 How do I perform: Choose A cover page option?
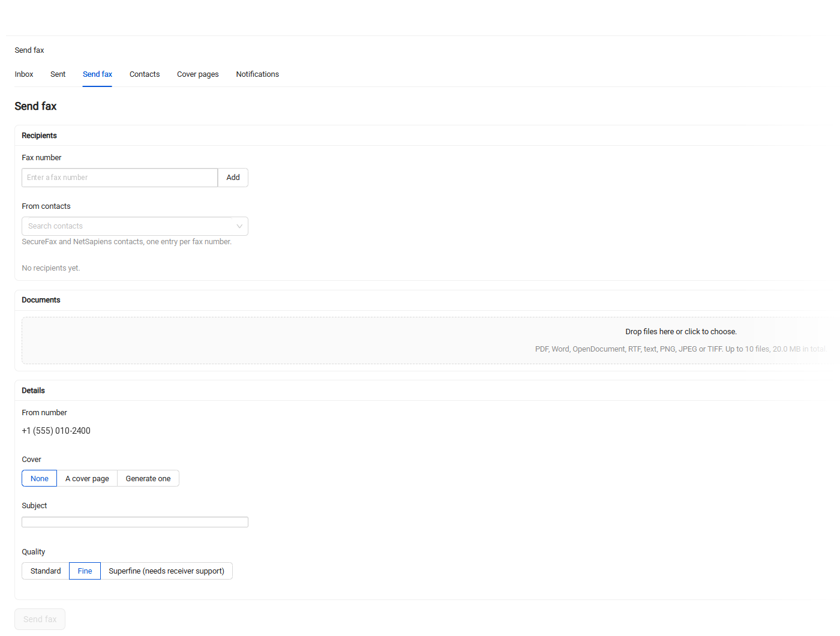(x=87, y=478)
